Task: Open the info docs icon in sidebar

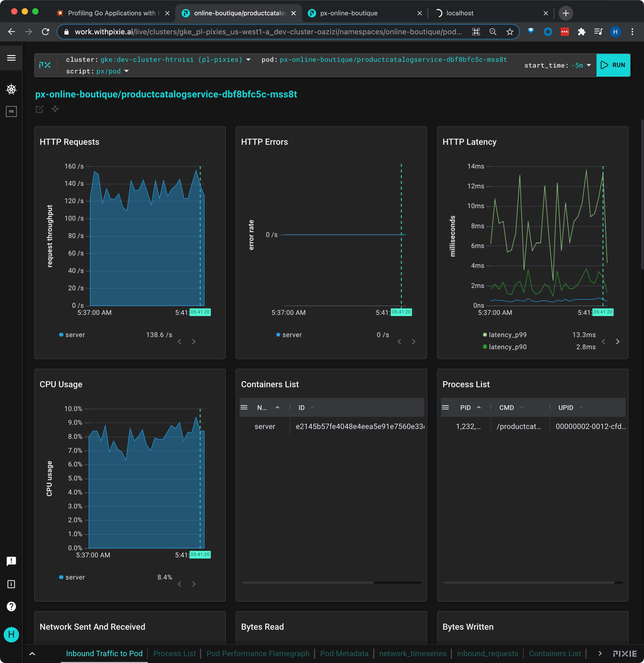Action: [11, 584]
